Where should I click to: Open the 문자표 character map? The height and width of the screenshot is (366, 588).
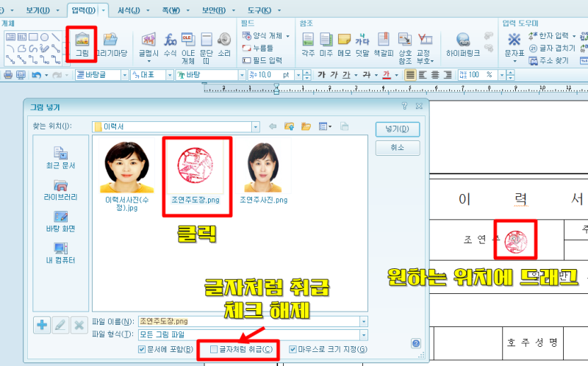tap(514, 46)
